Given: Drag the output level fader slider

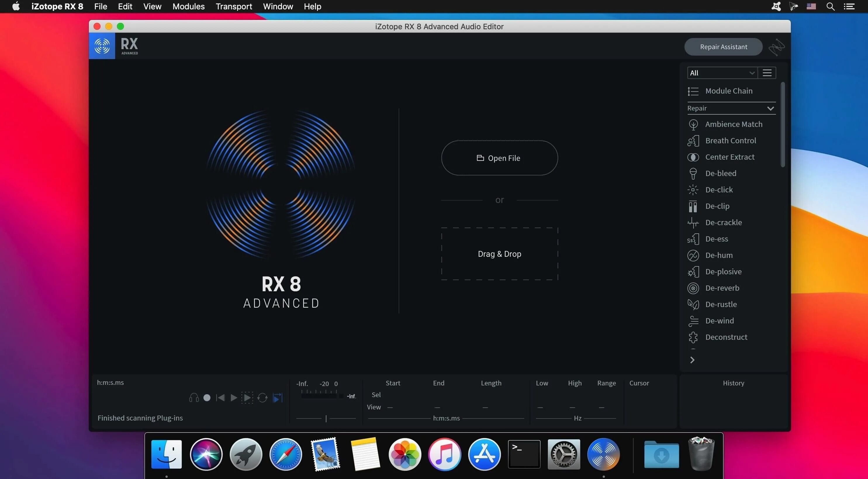Looking at the screenshot, I should (x=326, y=418).
